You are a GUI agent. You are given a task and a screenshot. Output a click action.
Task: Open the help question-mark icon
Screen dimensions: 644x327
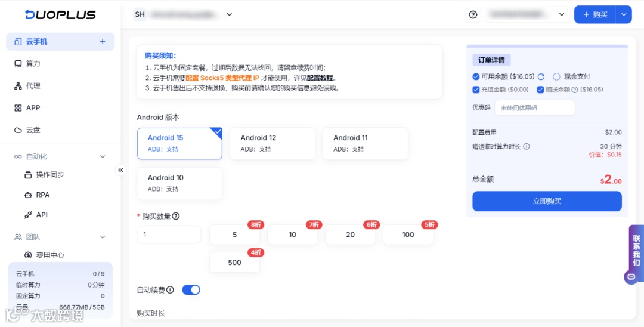pos(473,15)
